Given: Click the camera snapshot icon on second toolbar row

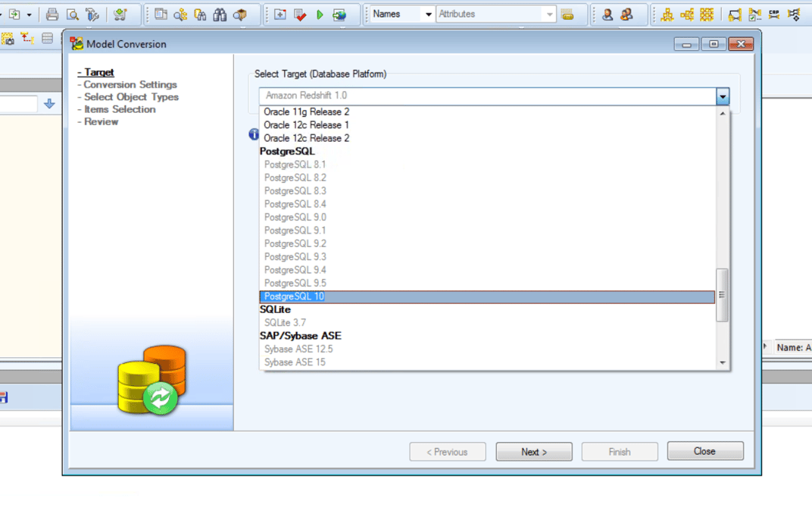Looking at the screenshot, I should [8, 39].
